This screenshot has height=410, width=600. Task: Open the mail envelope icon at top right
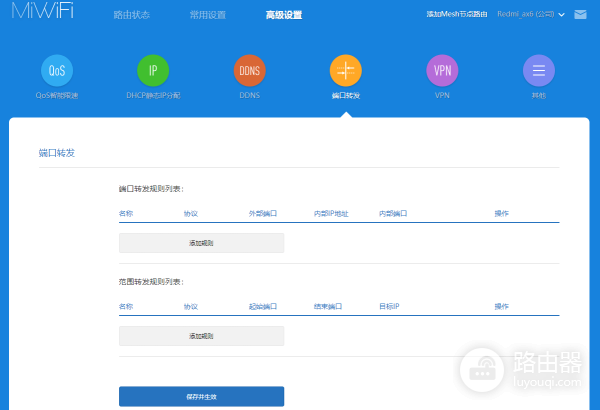tap(578, 15)
